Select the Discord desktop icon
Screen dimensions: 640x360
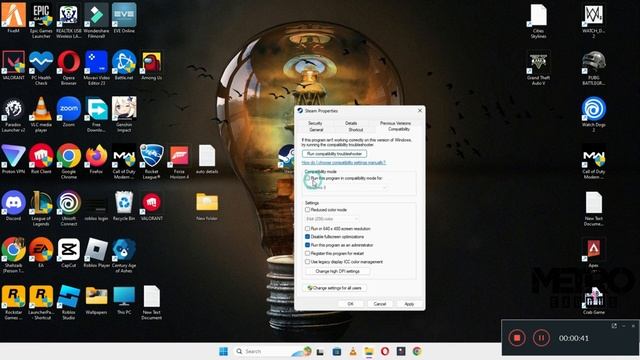[13, 206]
